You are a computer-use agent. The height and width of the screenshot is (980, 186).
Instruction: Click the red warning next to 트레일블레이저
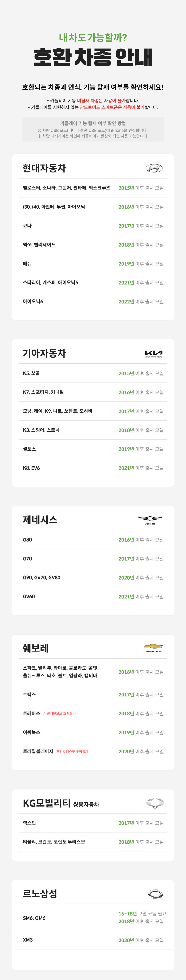pyautogui.click(x=72, y=752)
